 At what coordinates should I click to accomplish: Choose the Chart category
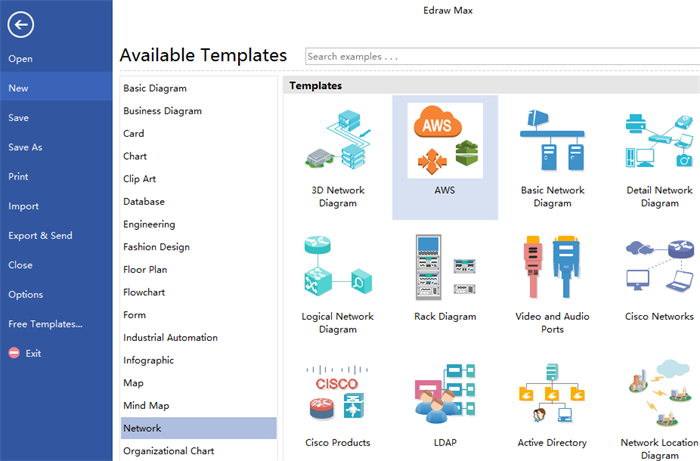[135, 156]
